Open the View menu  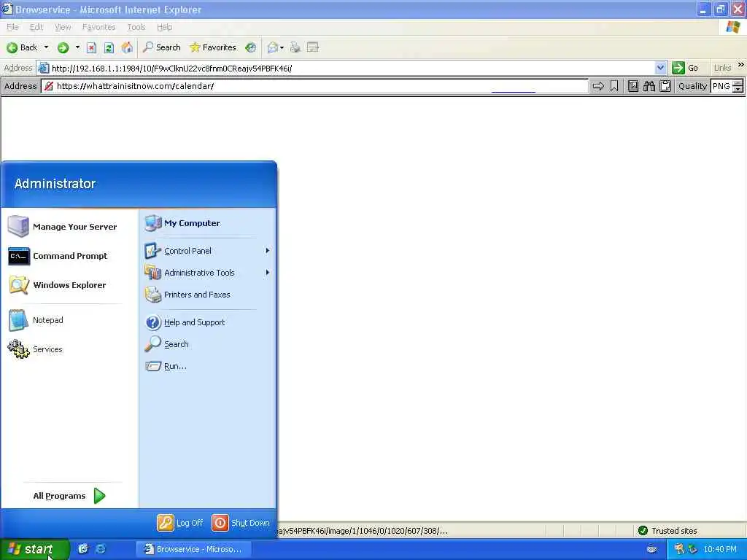click(x=63, y=27)
